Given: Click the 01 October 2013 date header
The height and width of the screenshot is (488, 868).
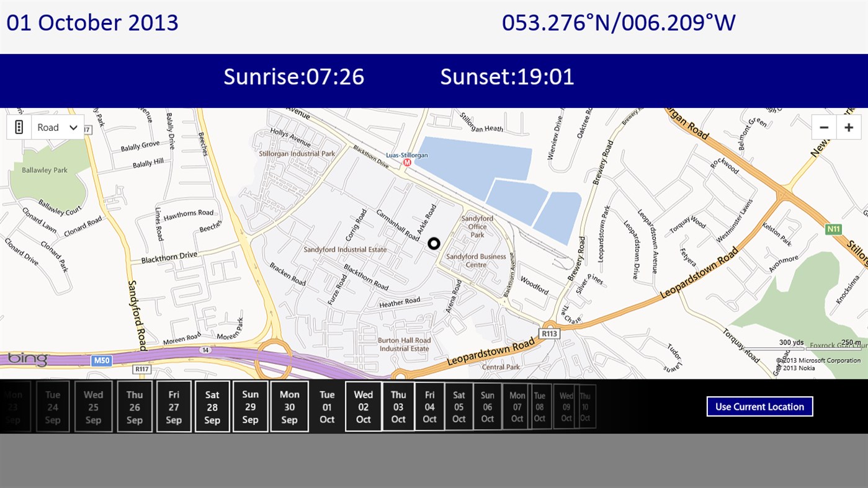Looking at the screenshot, I should coord(92,22).
